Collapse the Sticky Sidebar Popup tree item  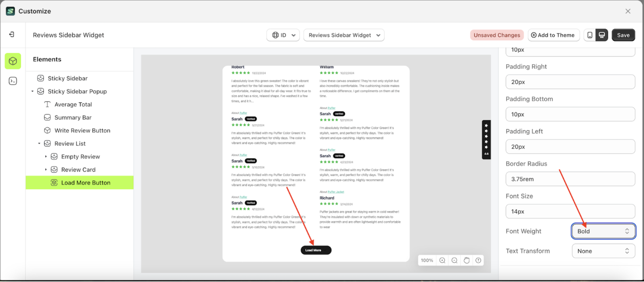click(32, 91)
